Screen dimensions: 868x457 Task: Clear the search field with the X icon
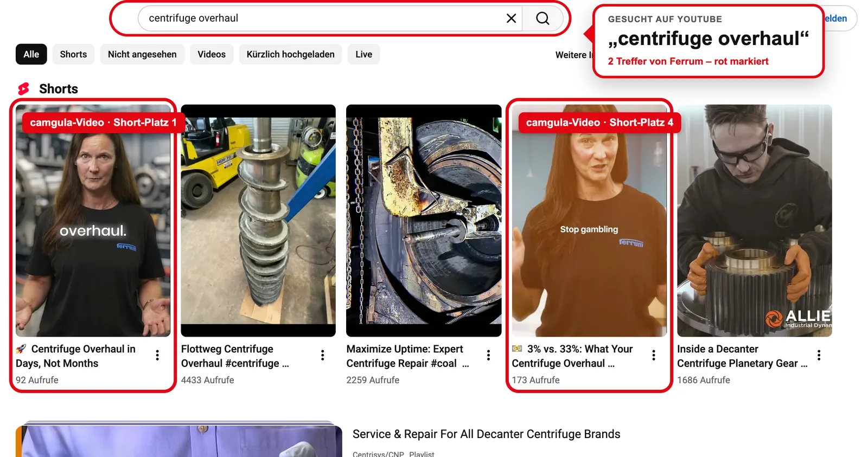pyautogui.click(x=511, y=18)
